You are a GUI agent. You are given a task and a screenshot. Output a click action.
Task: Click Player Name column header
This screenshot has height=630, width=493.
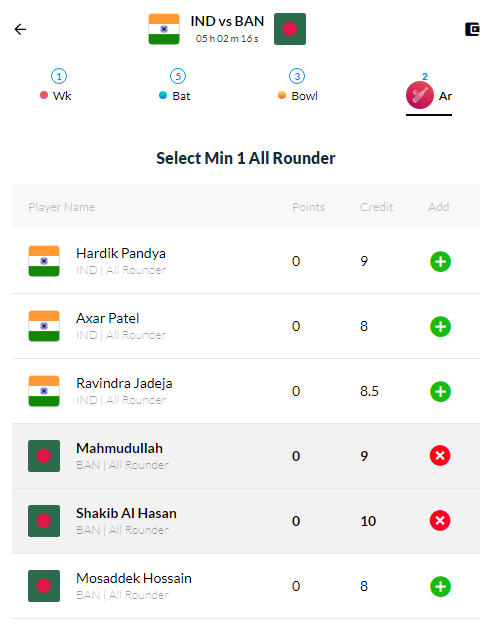pos(61,207)
